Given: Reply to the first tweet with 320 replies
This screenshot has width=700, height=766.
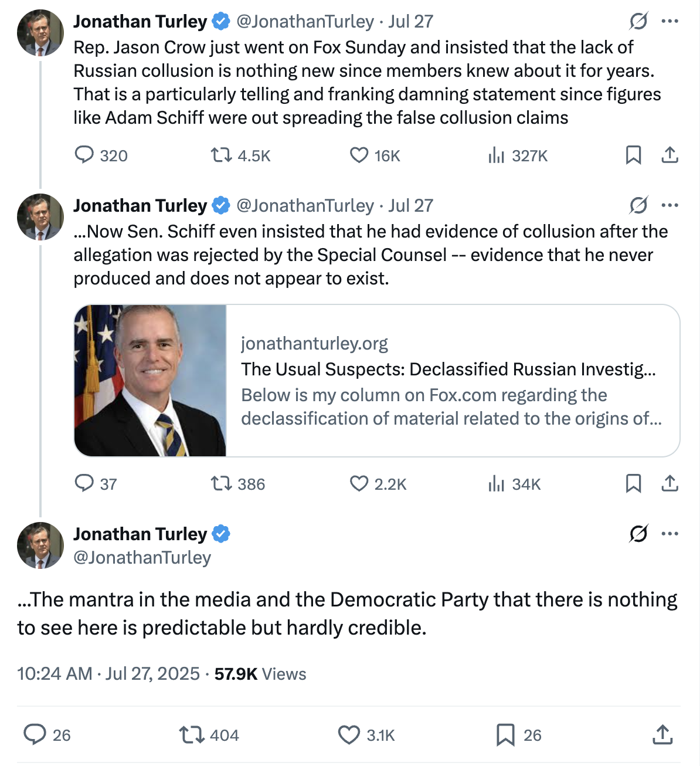Looking at the screenshot, I should [84, 155].
